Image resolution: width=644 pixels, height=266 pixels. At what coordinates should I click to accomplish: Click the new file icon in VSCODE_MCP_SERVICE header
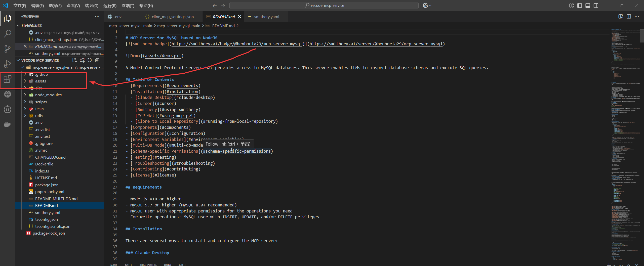74,60
